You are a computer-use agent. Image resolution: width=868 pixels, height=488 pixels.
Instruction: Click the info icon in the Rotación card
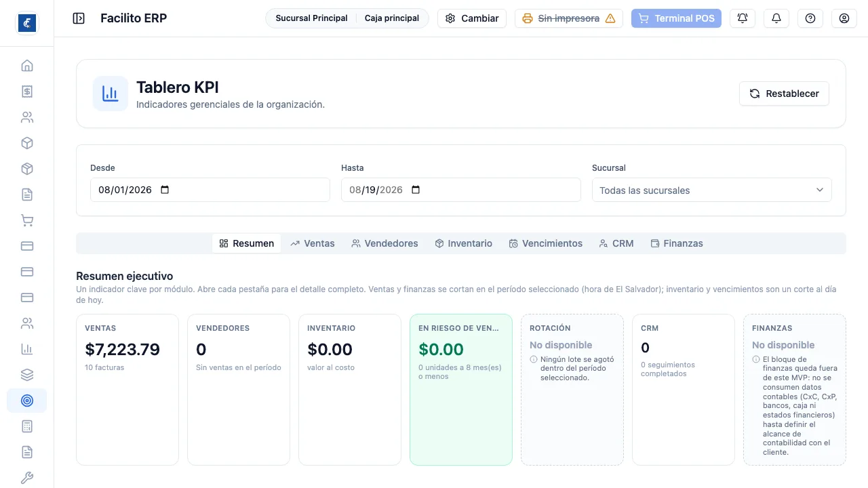534,359
